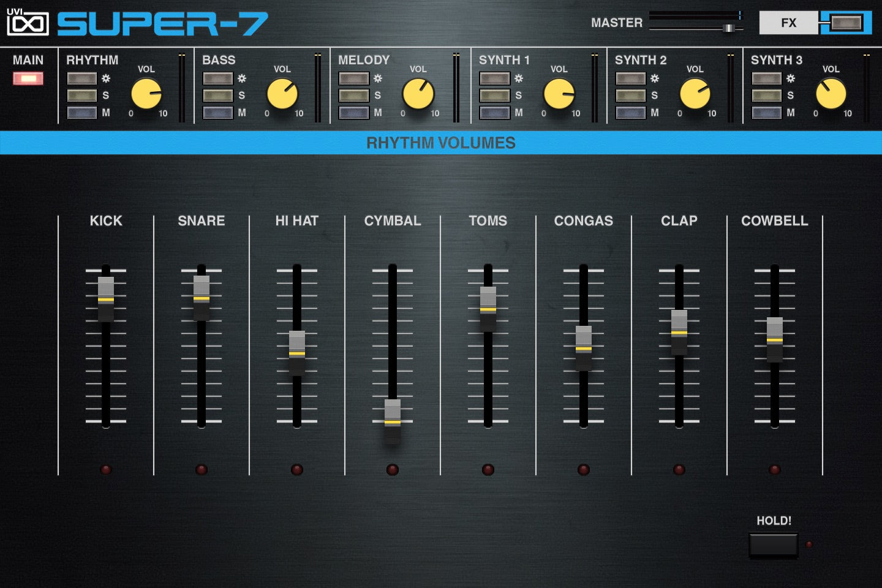Open the Bass section gear settings
The height and width of the screenshot is (588, 882).
click(x=218, y=78)
